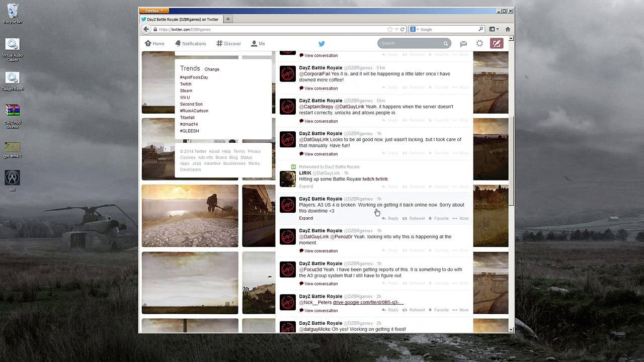The width and height of the screenshot is (644, 362).
Task: Open #AprilFoolsDay trend
Action: coord(194,77)
